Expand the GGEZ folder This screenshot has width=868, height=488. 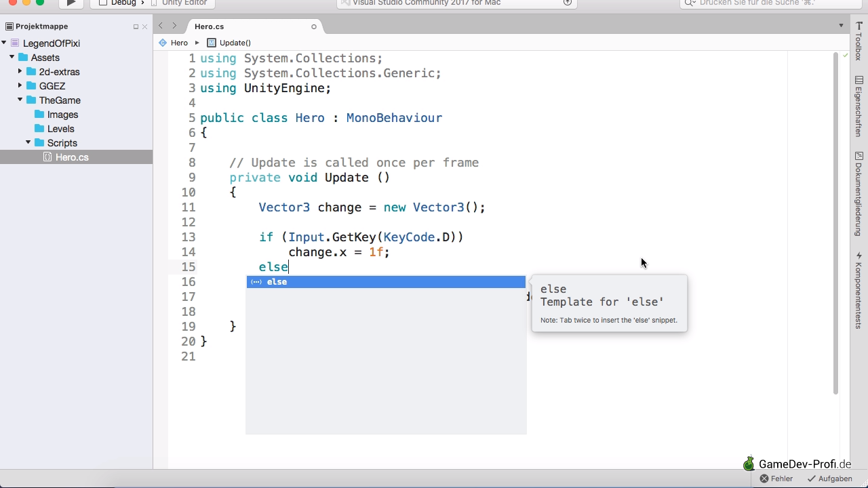click(20, 86)
